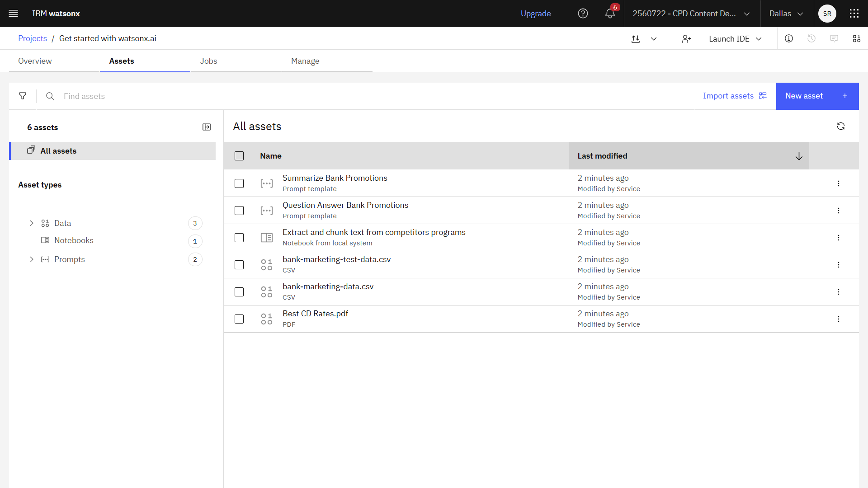Open the app switcher grid icon
The image size is (868, 488).
pos(854,14)
